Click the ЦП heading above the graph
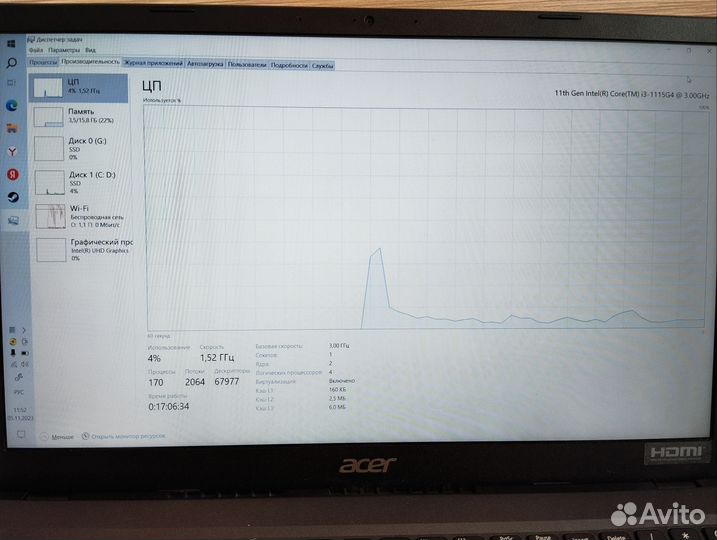The height and width of the screenshot is (540, 717). pyautogui.click(x=151, y=86)
